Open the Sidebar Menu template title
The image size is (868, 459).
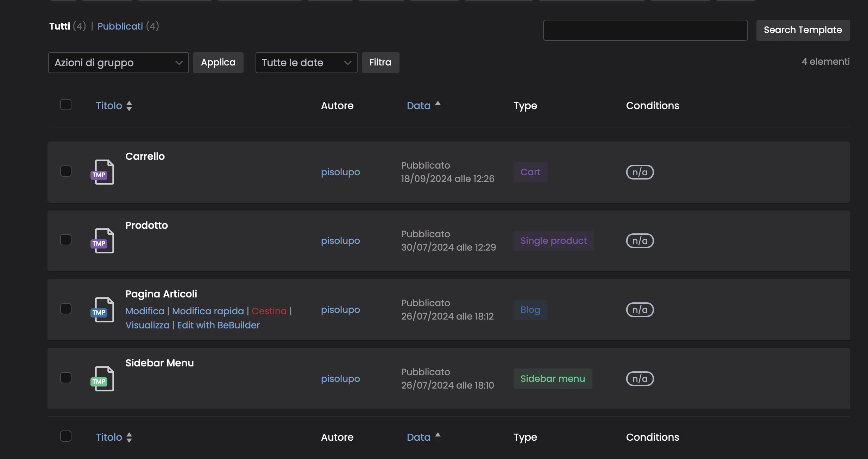[x=159, y=363]
